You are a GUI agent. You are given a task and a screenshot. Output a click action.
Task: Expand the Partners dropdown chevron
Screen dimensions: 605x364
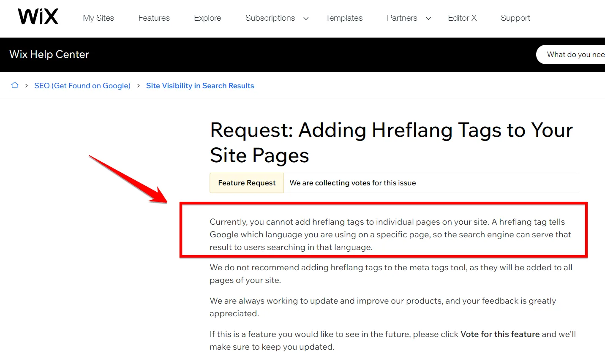click(x=428, y=19)
